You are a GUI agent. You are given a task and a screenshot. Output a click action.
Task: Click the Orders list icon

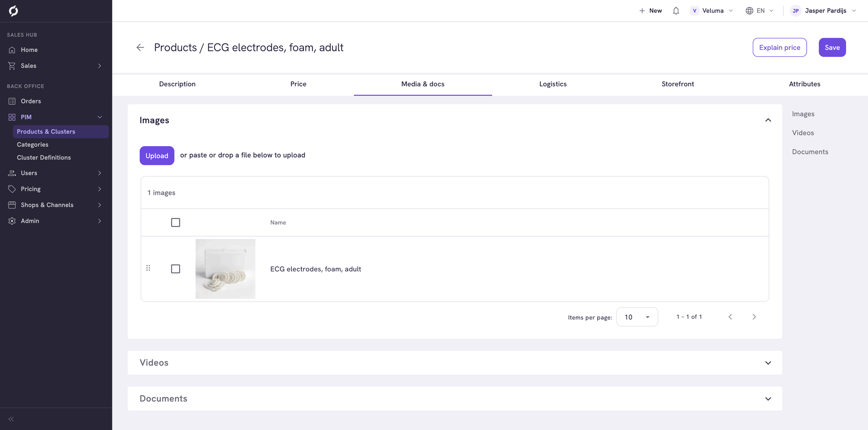(x=12, y=101)
